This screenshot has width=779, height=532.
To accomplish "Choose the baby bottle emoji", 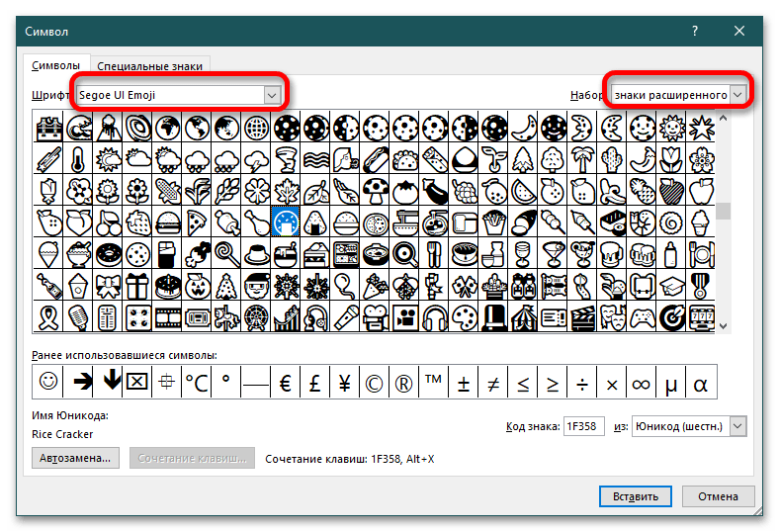I will [x=671, y=254].
